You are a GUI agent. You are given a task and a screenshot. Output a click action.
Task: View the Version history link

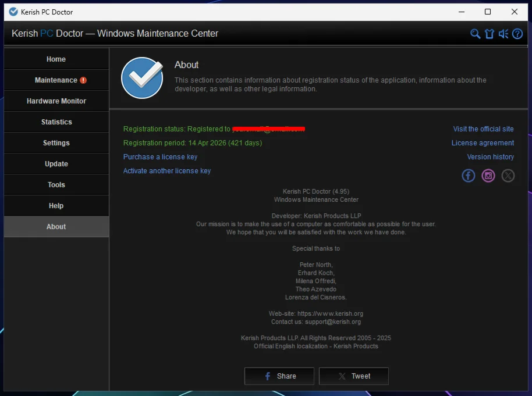pyautogui.click(x=490, y=157)
